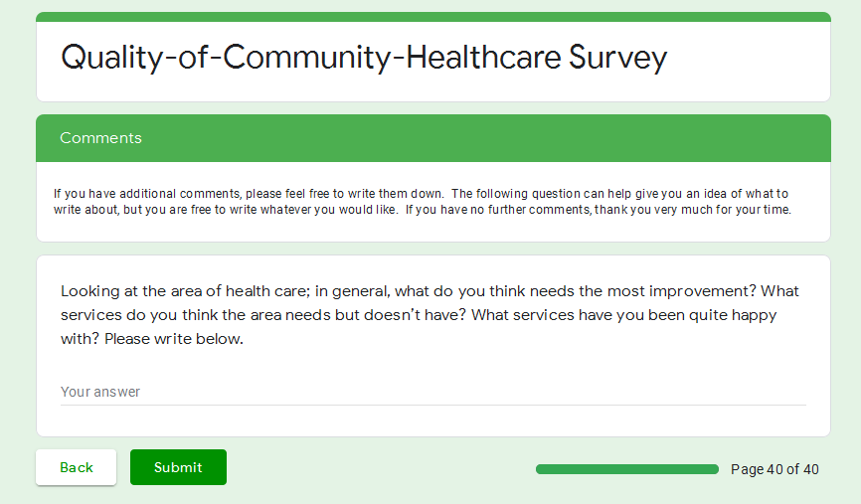Click the word 'Quality' in the heading
861x504 pixels.
tap(99, 58)
